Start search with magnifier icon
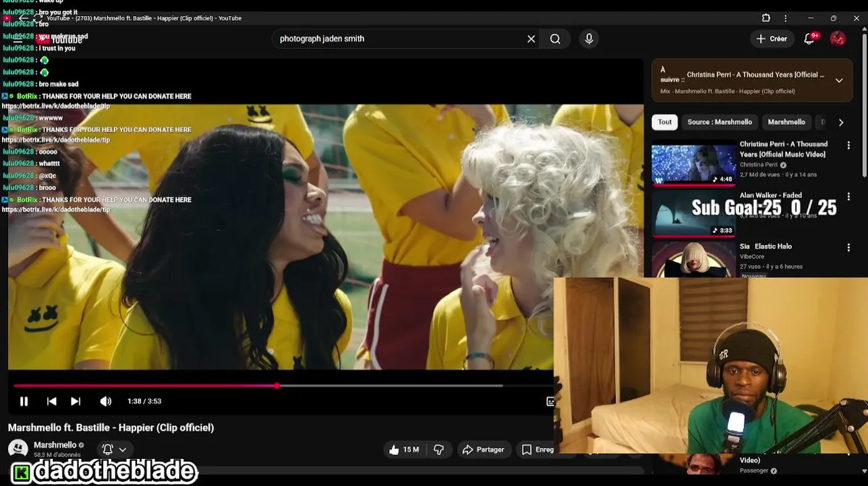 555,39
